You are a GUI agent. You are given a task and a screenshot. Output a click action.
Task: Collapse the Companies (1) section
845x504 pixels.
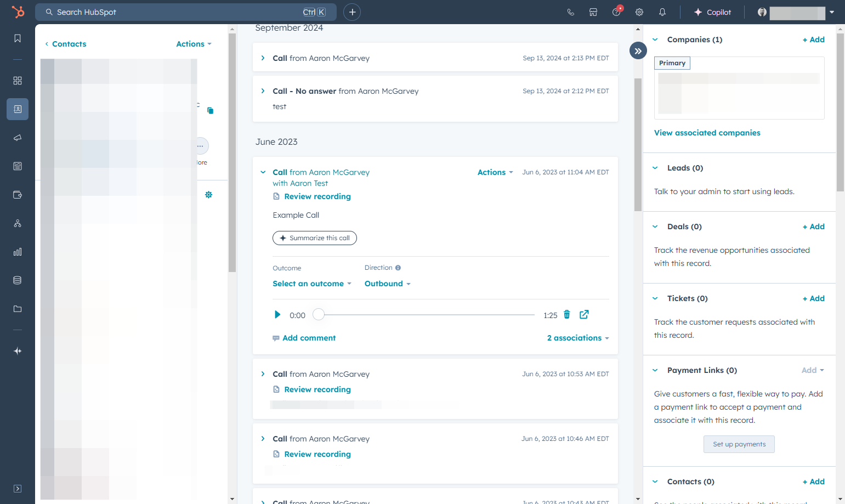tap(655, 39)
